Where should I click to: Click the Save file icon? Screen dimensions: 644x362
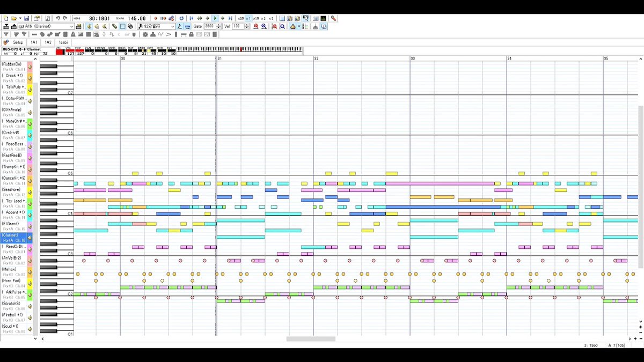26,18
